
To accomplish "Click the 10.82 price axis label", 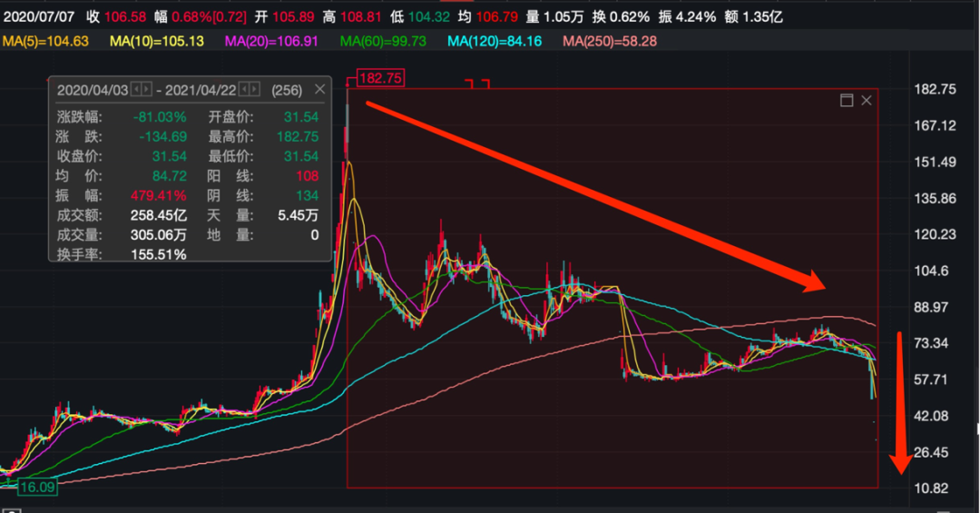I will point(931,488).
